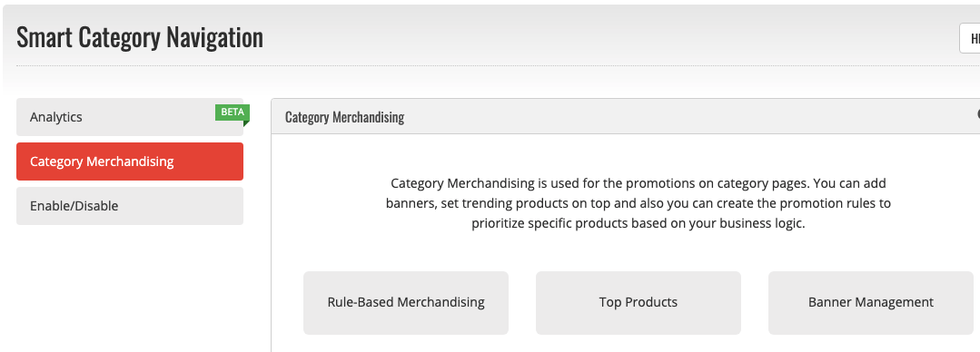Click the green BETA badge on Analytics
The image size is (980, 352).
pyautogui.click(x=232, y=112)
